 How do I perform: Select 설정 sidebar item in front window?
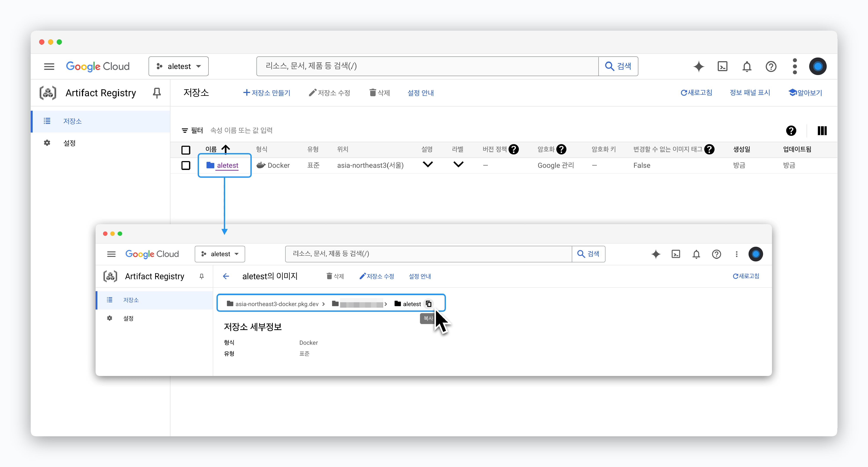[x=154, y=318]
